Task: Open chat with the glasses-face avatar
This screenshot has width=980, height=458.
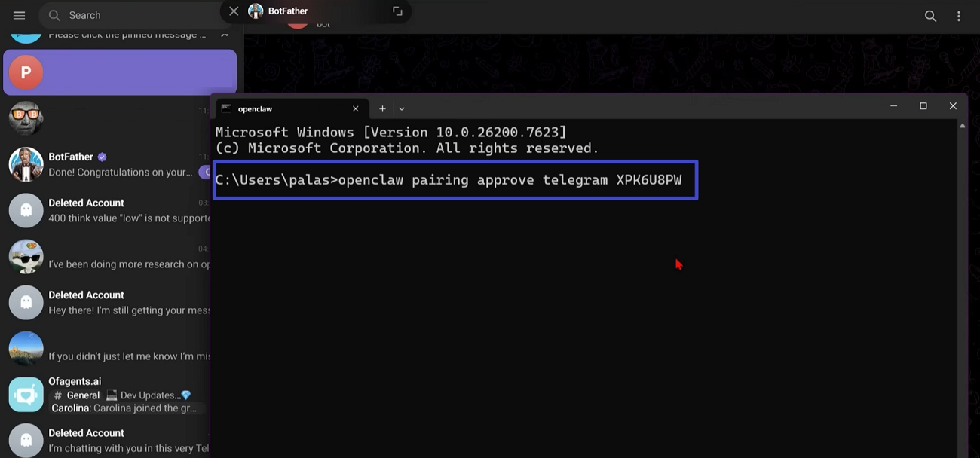Action: [x=106, y=118]
